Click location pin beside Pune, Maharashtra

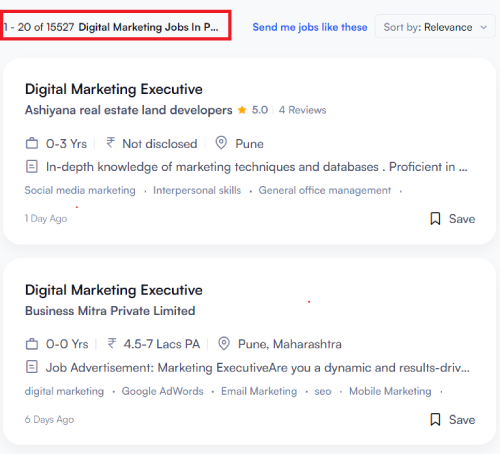click(224, 343)
